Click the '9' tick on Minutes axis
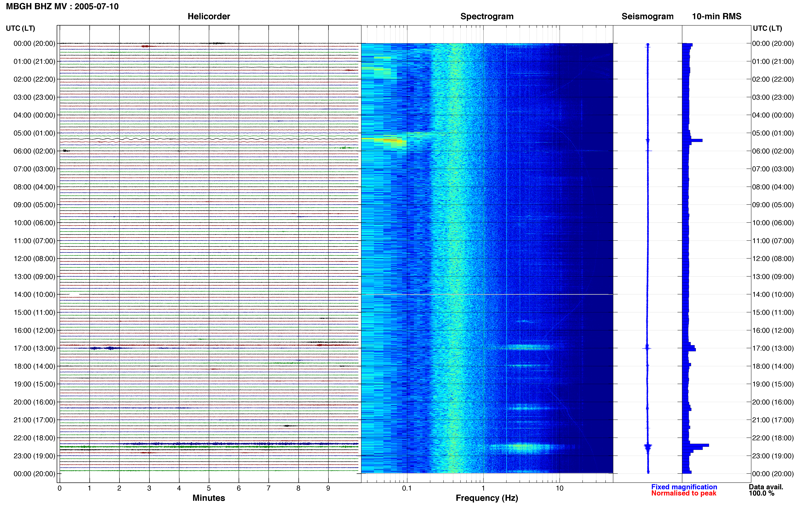The height and width of the screenshot is (508, 812). 328,488
